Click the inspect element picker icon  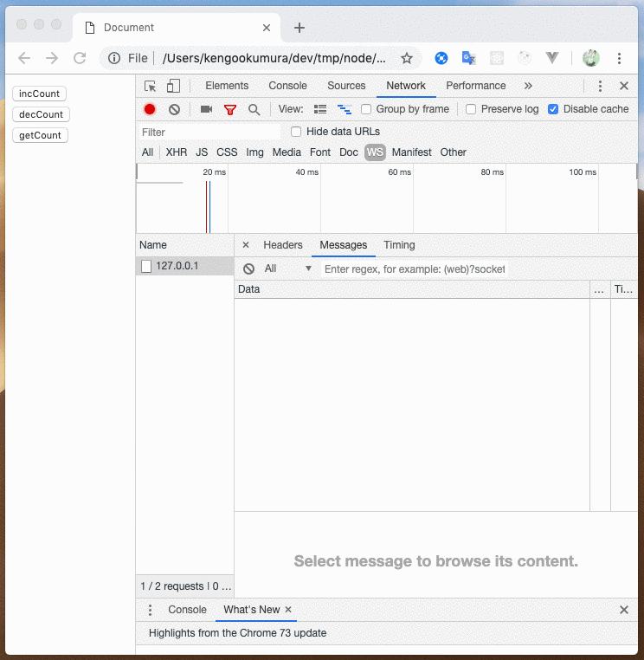click(x=150, y=86)
